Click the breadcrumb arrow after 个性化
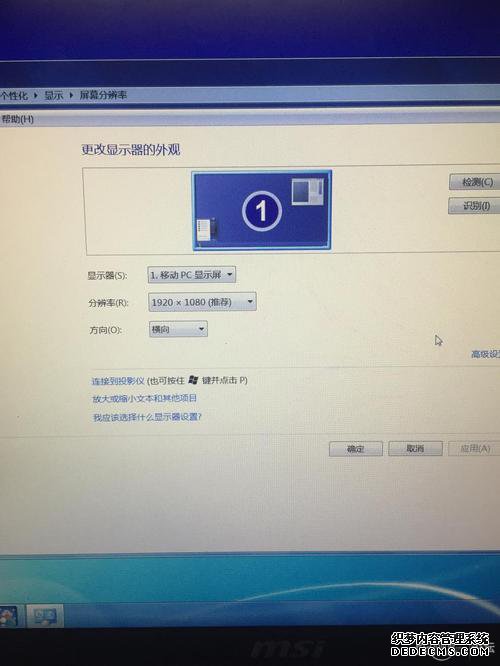Image resolution: width=500 pixels, height=666 pixels. 36,96
